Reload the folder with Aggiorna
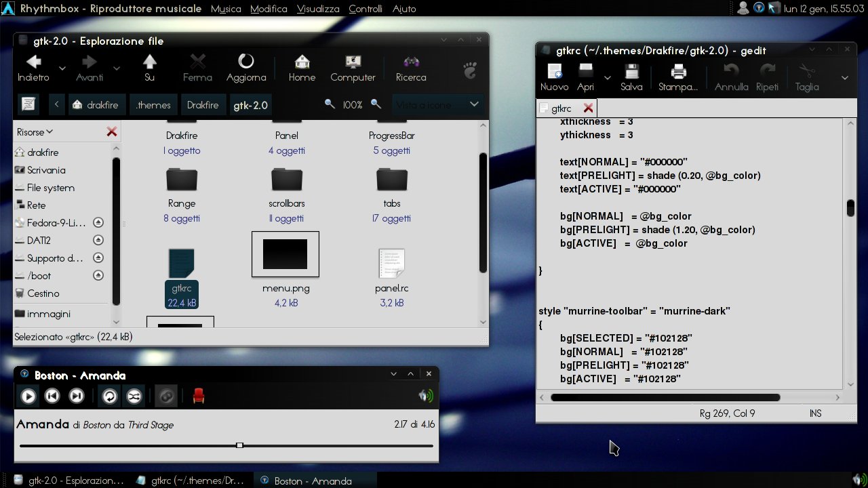This screenshot has height=488, width=868. pos(246,68)
